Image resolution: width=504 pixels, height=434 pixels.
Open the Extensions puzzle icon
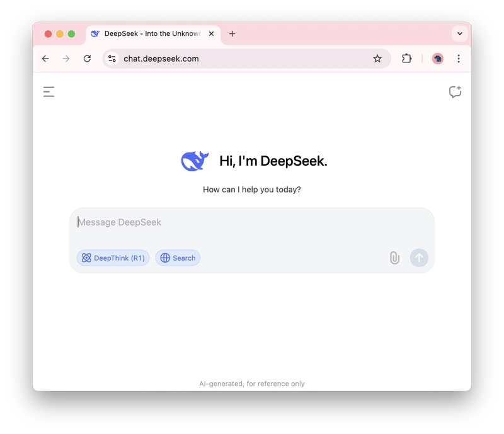pos(406,59)
